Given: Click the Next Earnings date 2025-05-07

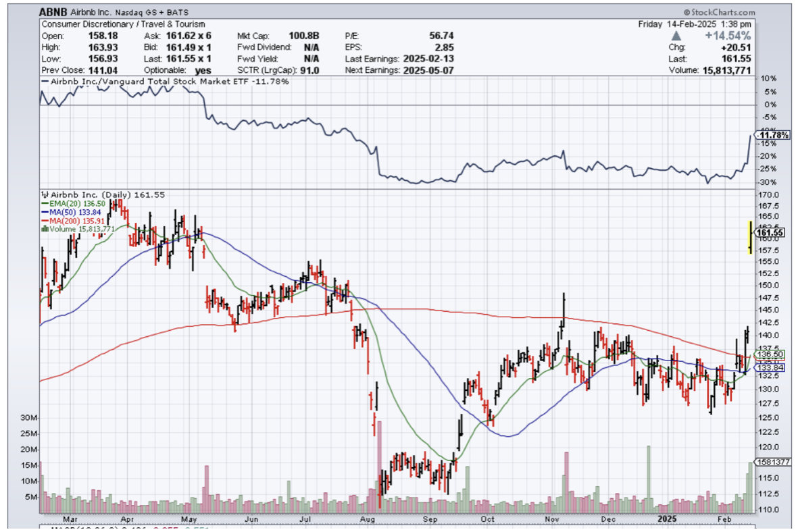Looking at the screenshot, I should [428, 70].
